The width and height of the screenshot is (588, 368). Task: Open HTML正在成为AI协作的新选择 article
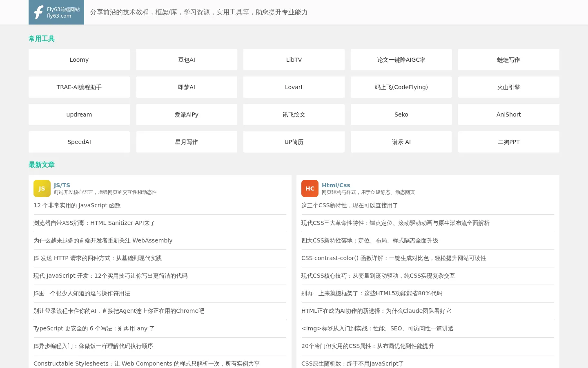(x=376, y=311)
